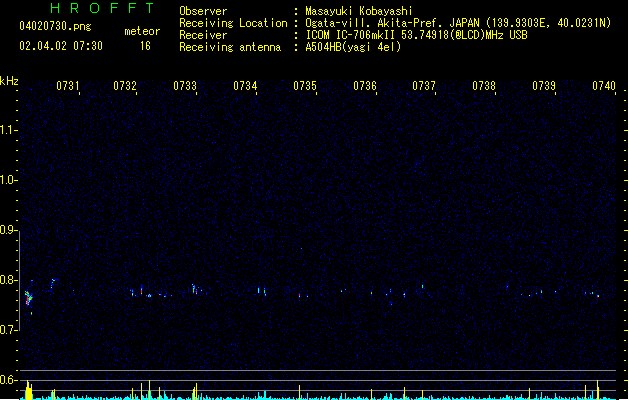Click the 0734 time marker
Viewport: 629px width, 400px height.
[x=245, y=86]
